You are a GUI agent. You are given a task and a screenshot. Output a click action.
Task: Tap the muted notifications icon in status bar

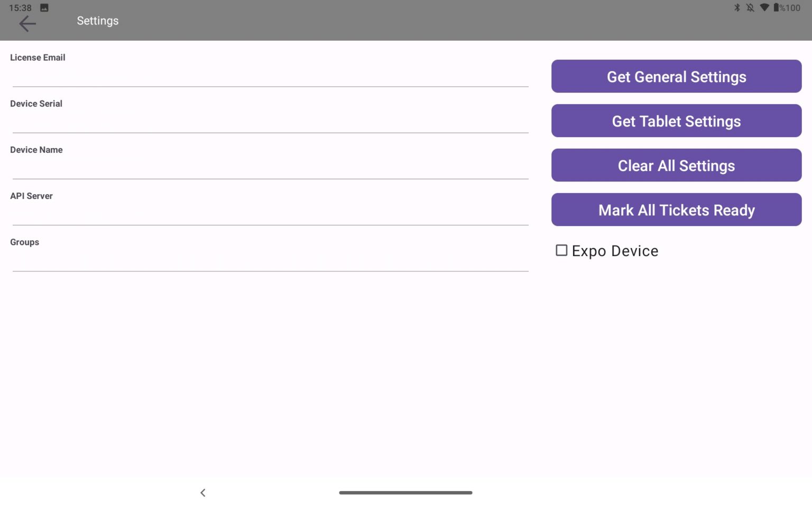(750, 8)
